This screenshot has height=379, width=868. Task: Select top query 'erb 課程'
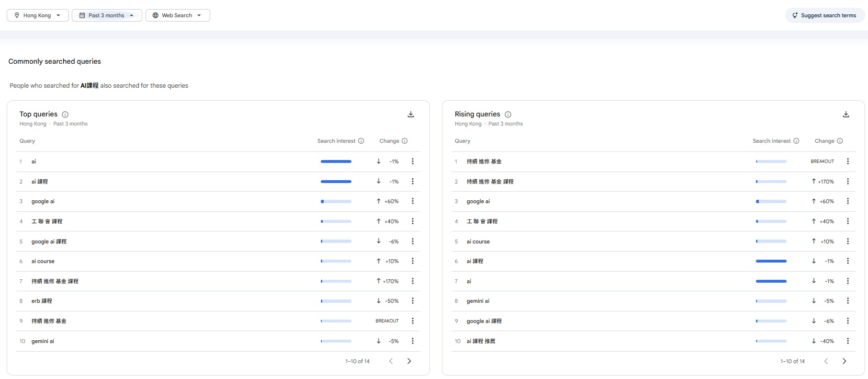[x=42, y=301]
